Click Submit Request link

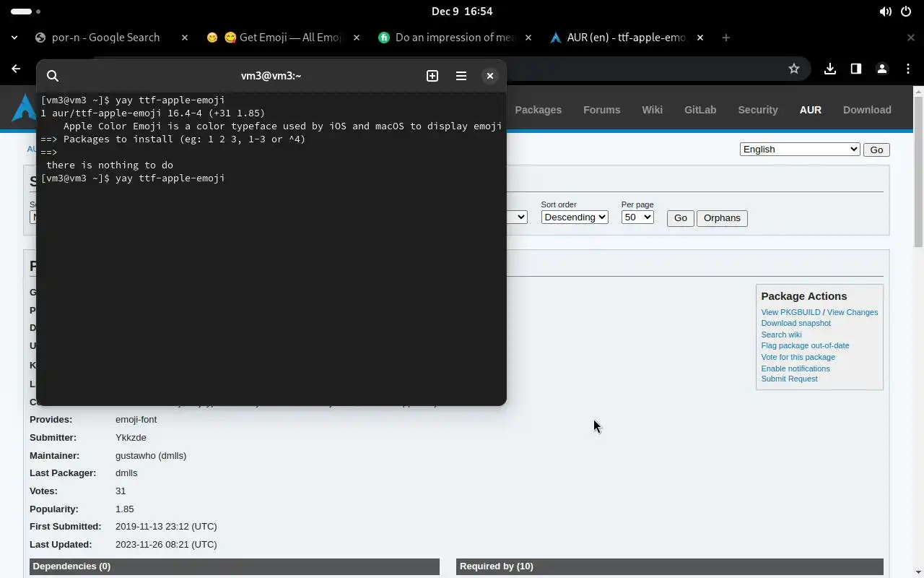pos(789,379)
